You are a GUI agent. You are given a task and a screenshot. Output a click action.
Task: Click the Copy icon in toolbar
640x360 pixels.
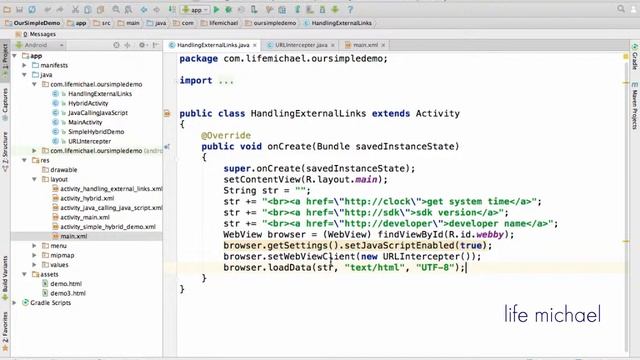(x=88, y=9)
